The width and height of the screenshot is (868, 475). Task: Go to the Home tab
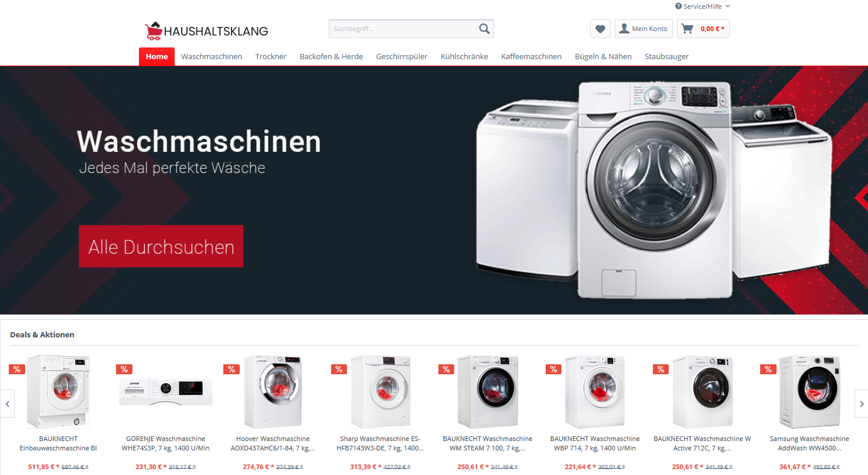(156, 57)
